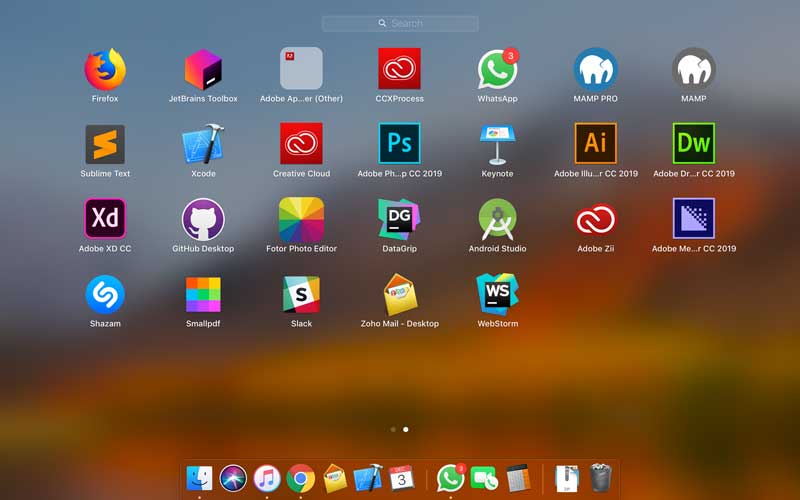
Task: Switch to the first Launchpad page dot
Action: [x=393, y=430]
